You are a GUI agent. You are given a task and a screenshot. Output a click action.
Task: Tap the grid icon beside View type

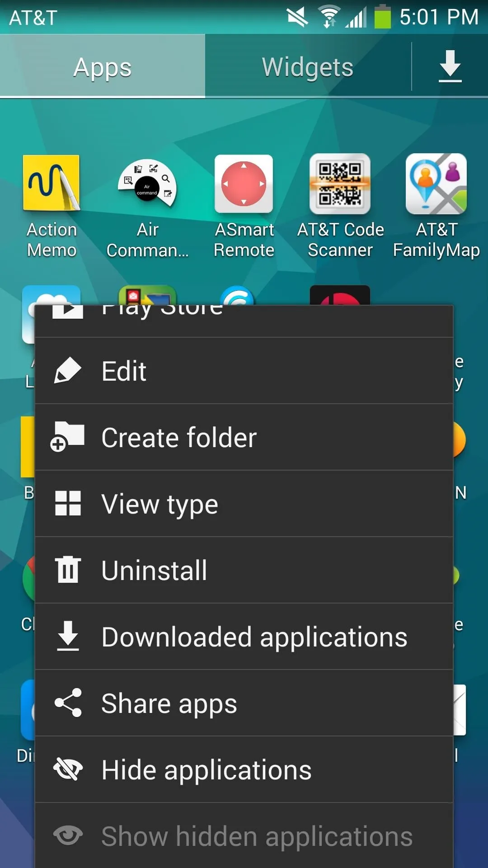pyautogui.click(x=68, y=503)
